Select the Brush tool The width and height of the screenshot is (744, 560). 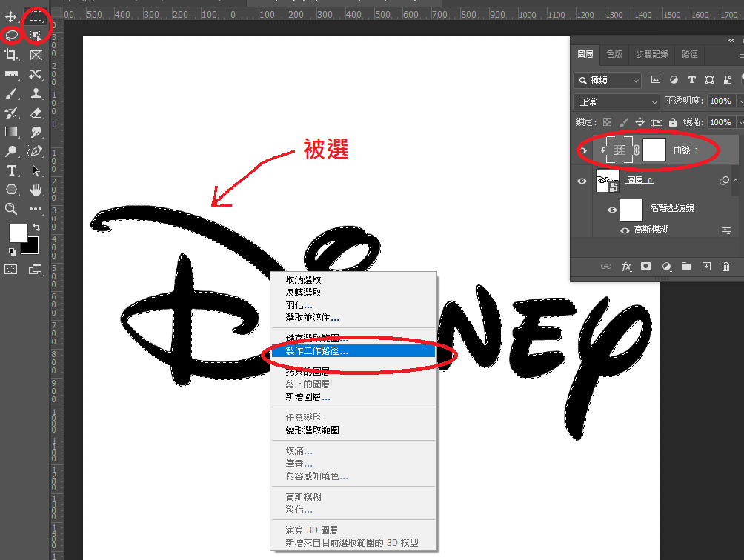(x=11, y=93)
